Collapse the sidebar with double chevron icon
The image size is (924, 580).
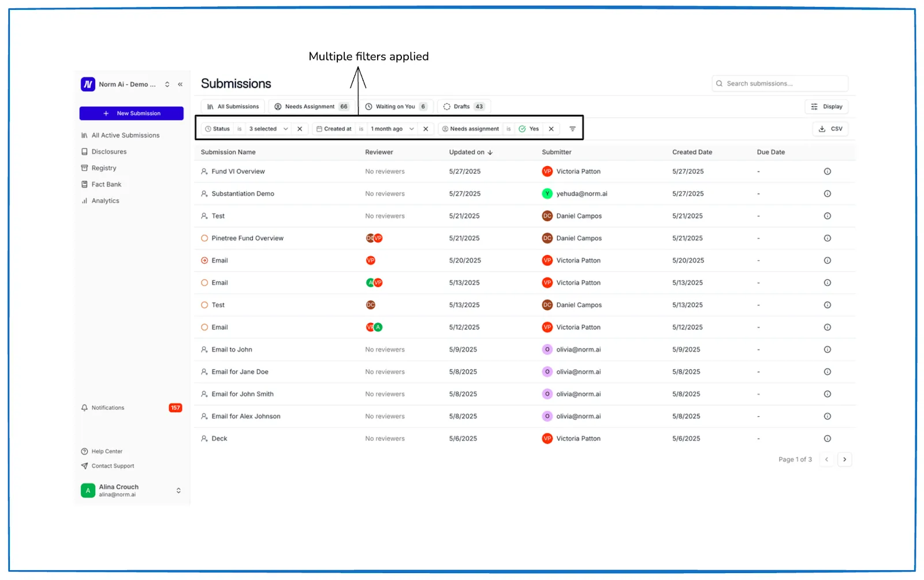tap(180, 84)
